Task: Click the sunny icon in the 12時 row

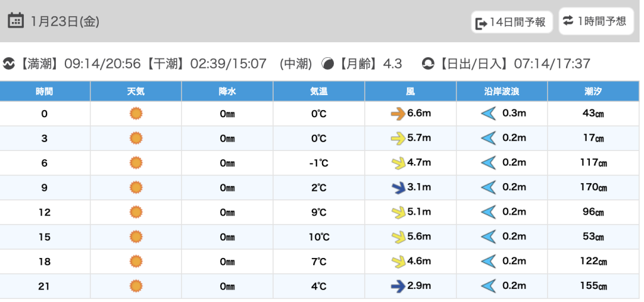Action: point(136,212)
